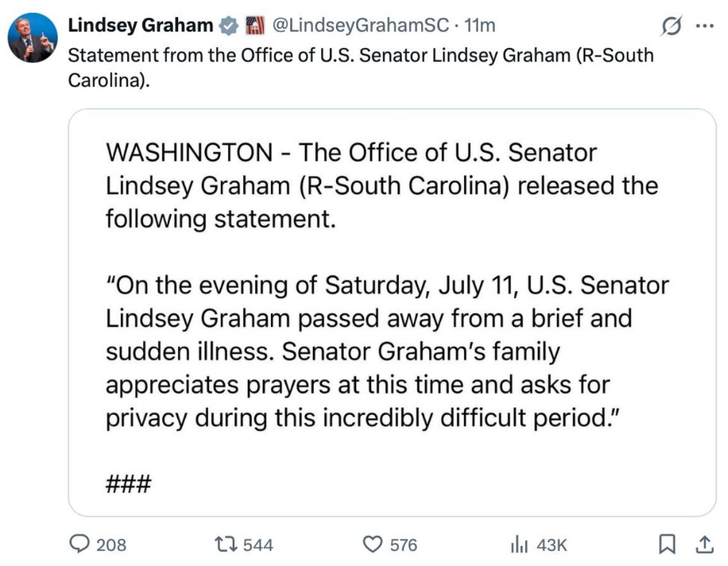Click the blue verified checkmark badge

click(228, 25)
